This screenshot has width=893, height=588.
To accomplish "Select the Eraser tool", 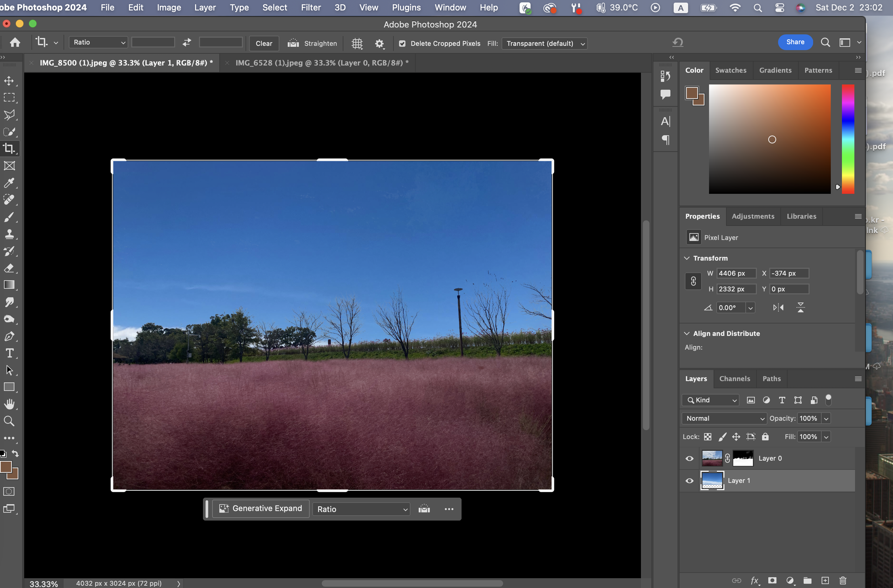I will coord(9,268).
